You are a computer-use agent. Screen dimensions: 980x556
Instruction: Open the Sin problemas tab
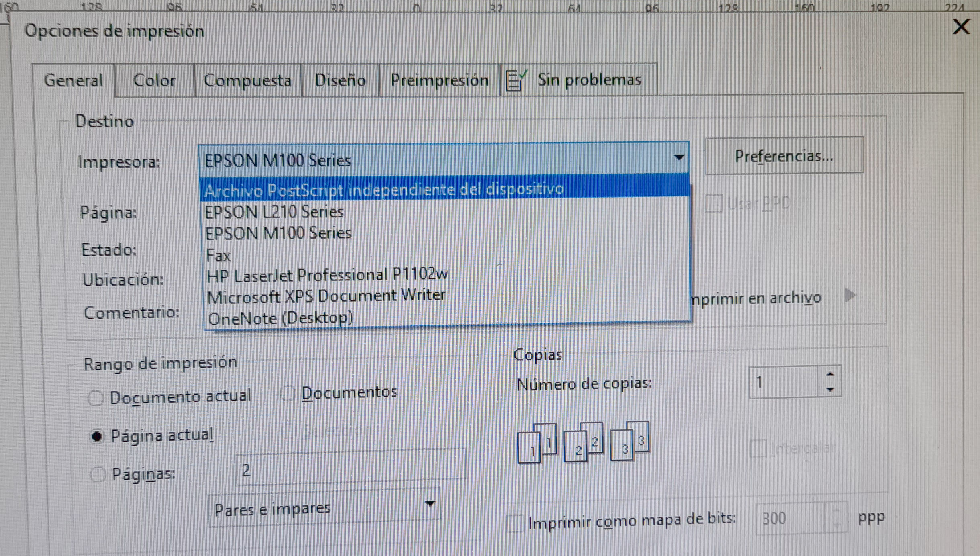(x=579, y=80)
